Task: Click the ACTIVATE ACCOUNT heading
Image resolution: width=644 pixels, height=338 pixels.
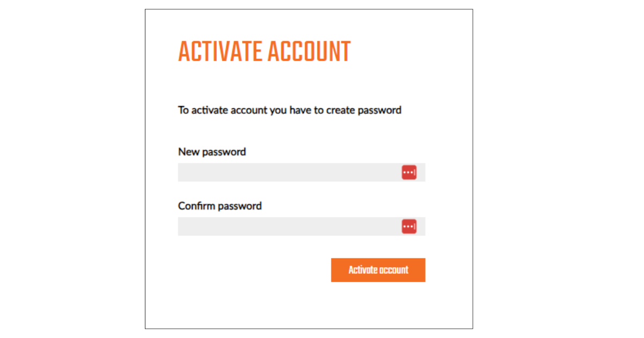Action: pos(264,52)
